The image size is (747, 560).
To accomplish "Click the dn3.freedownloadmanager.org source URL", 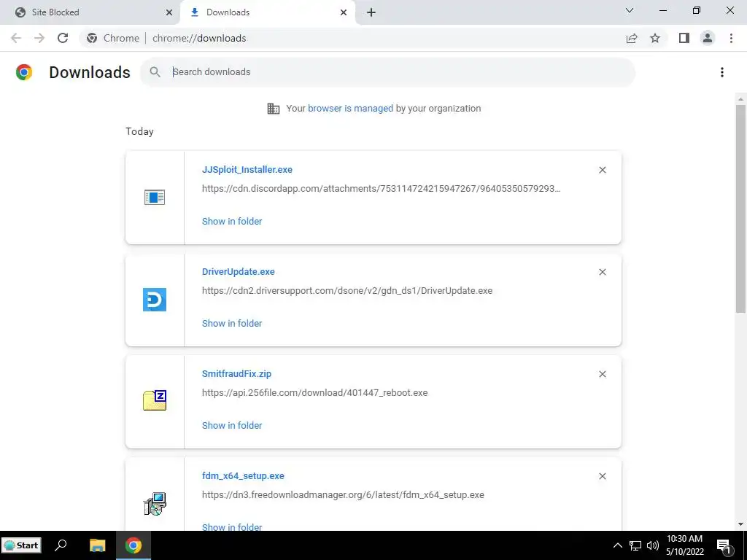I will click(343, 495).
